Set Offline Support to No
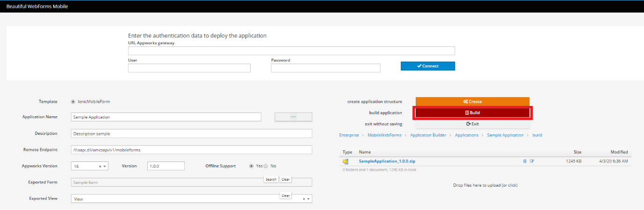The height and width of the screenshot is (210, 644). (x=266, y=166)
